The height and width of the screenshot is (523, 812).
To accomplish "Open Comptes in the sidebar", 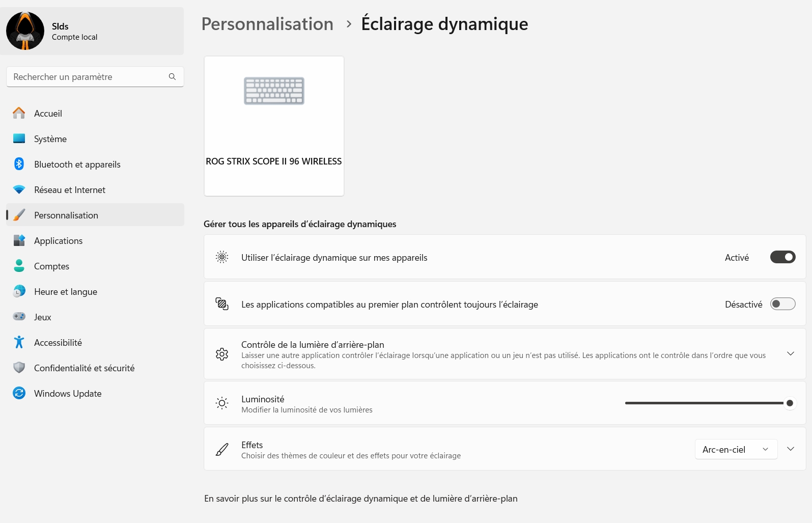I will [x=51, y=266].
